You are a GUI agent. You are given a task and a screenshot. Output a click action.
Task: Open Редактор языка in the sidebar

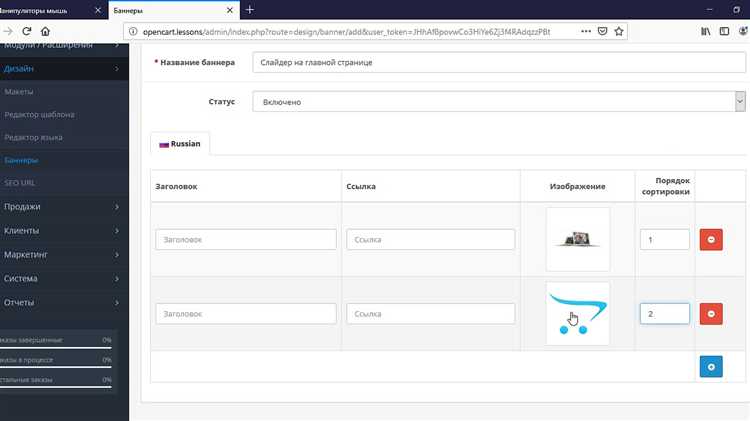pos(37,137)
